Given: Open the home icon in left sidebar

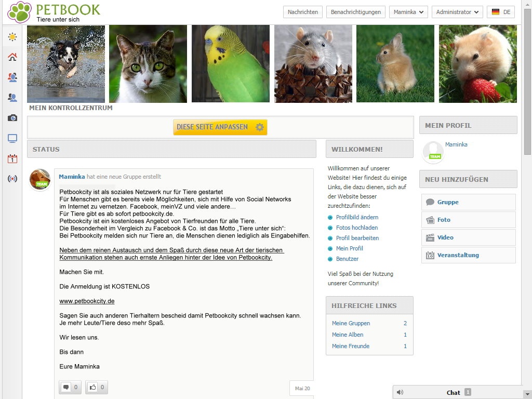Looking at the screenshot, I should 12,57.
